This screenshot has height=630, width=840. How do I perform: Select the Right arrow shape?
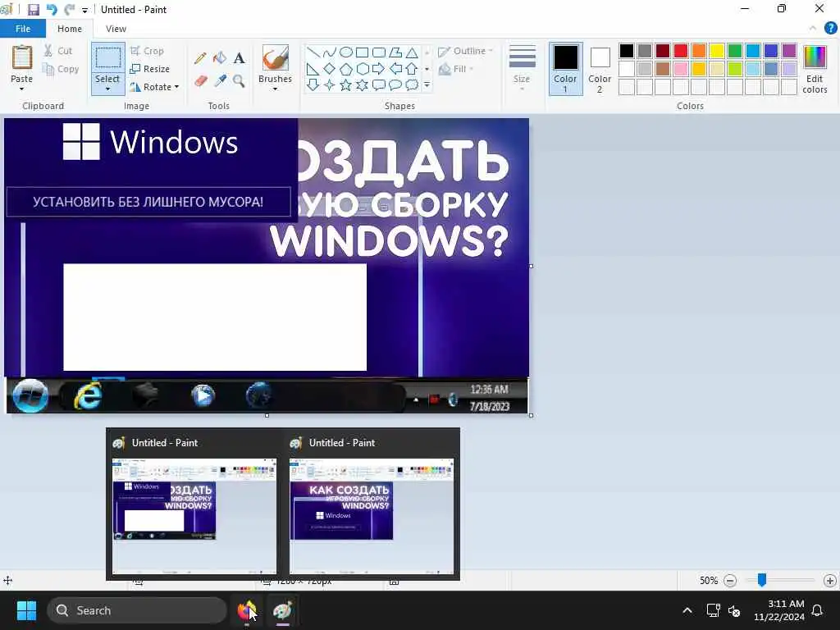(379, 69)
